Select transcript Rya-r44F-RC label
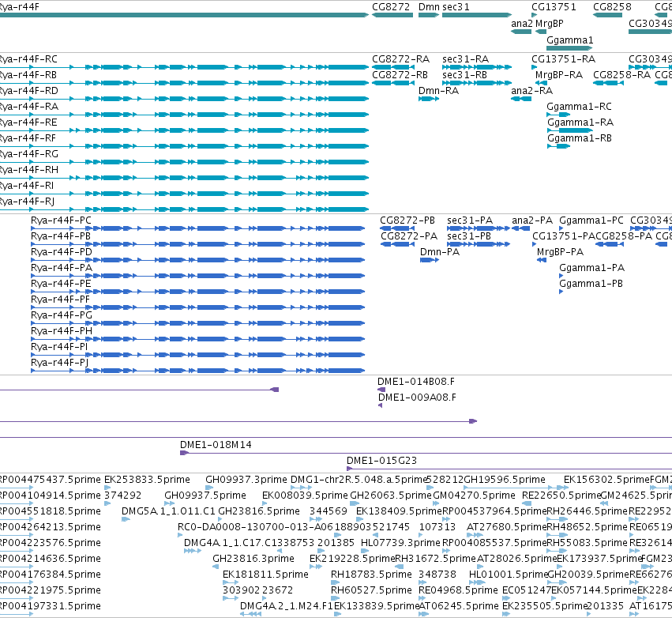The image size is (672, 618). pos(28,59)
